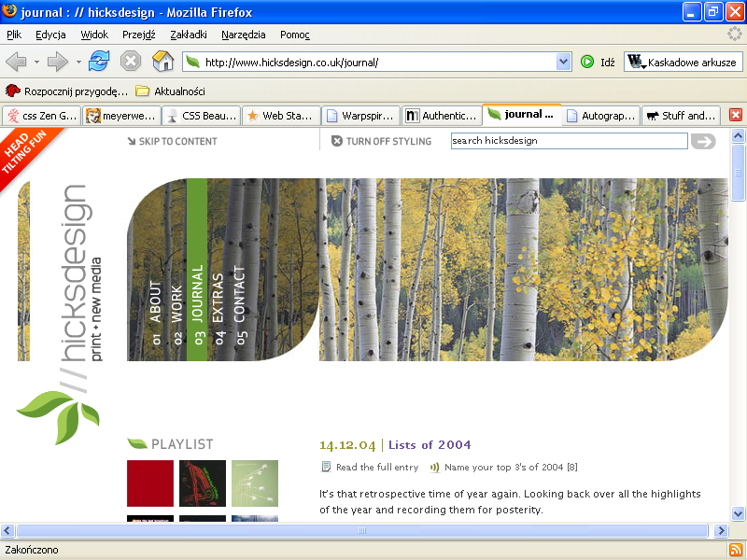
Task: Open Rozpocznij przygodę bookmark
Action: (66, 91)
